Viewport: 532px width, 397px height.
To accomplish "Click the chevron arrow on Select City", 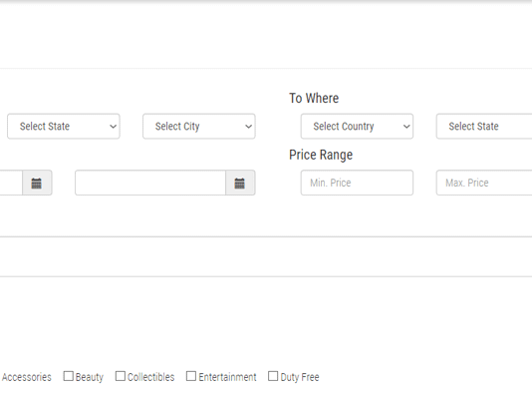I will pos(248,127).
